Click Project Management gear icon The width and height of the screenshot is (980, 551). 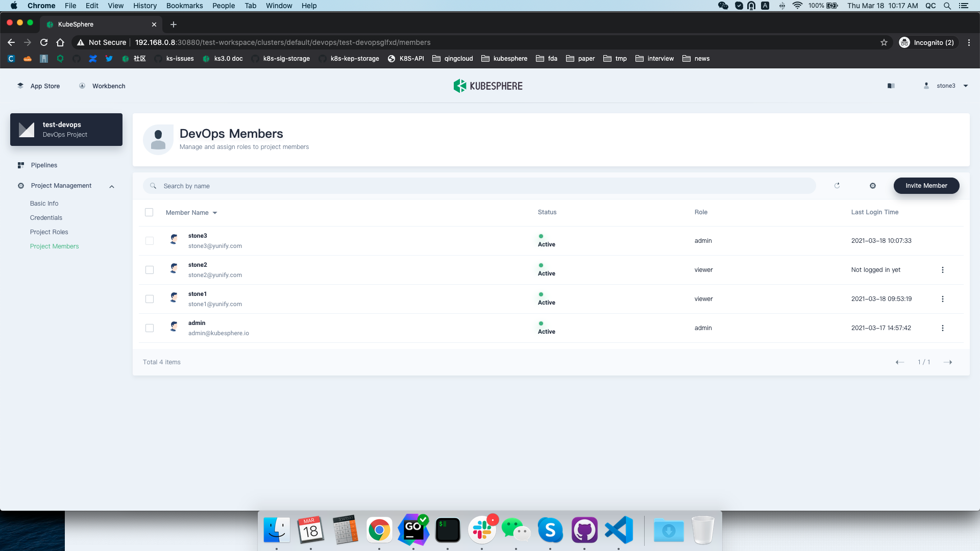pos(21,186)
